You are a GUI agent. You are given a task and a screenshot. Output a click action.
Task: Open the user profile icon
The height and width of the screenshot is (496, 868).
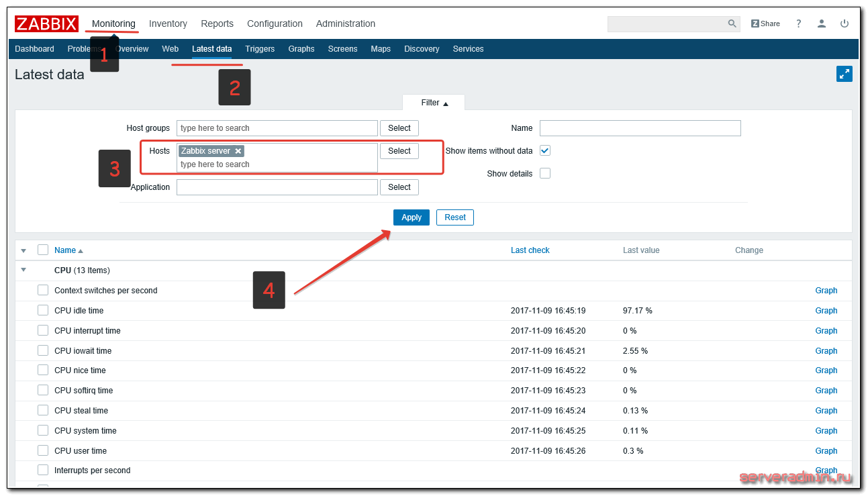822,23
